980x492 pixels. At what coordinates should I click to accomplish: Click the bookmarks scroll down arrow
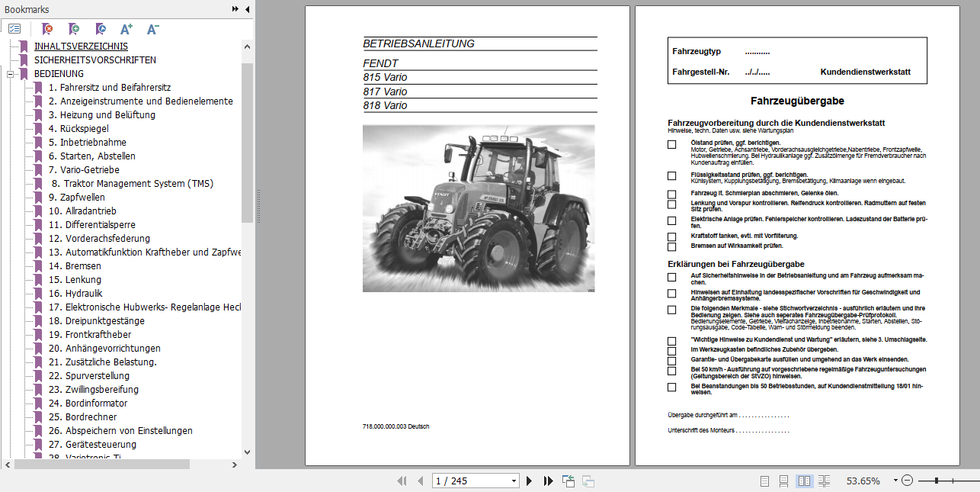[248, 452]
